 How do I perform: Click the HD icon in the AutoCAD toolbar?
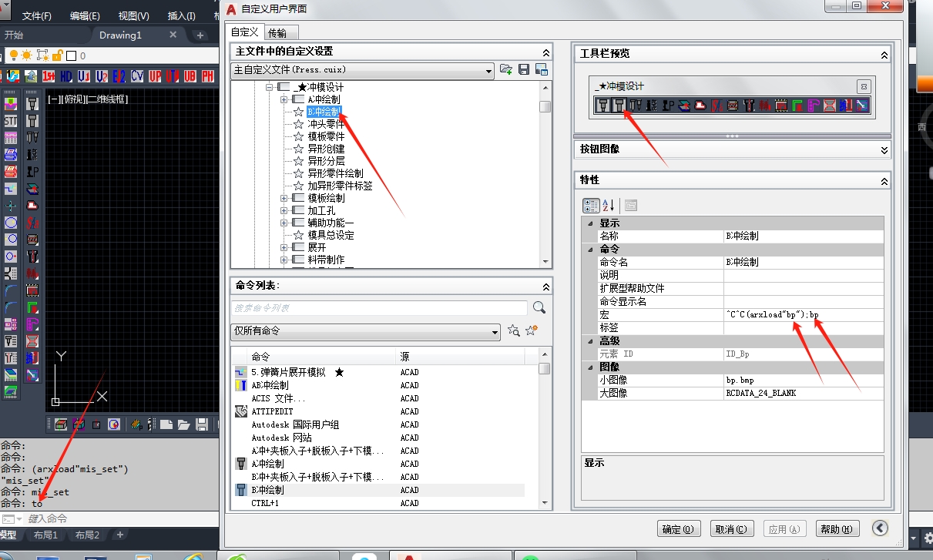click(x=66, y=76)
